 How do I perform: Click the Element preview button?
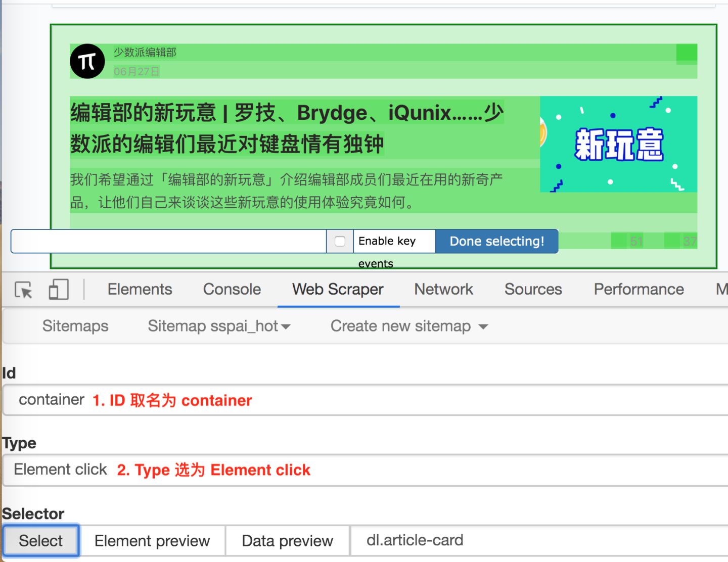(152, 541)
